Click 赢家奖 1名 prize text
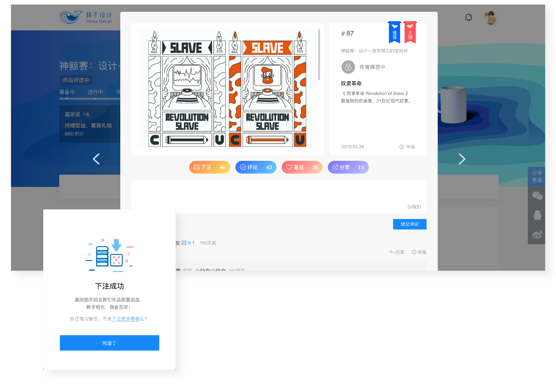 77,114
